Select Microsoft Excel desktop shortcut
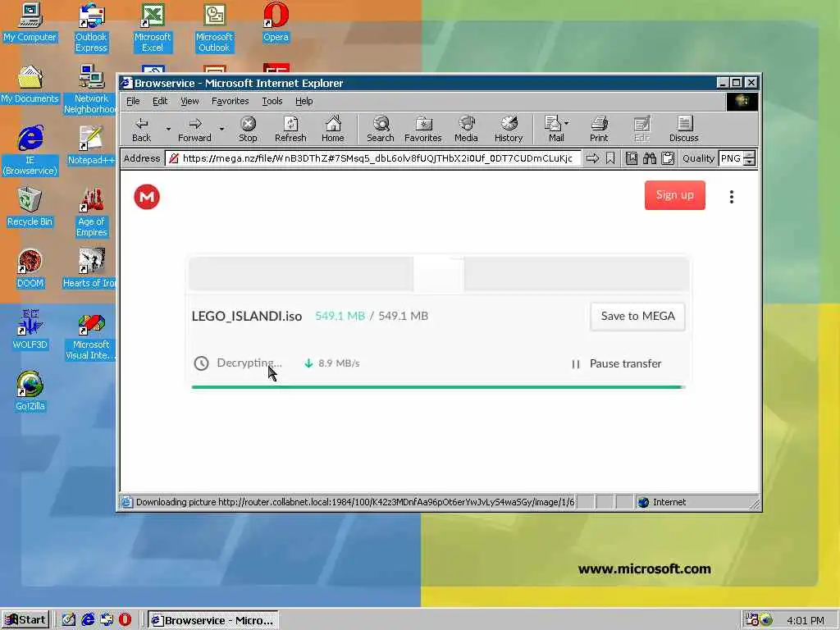Image resolution: width=840 pixels, height=630 pixels. pyautogui.click(x=153, y=28)
